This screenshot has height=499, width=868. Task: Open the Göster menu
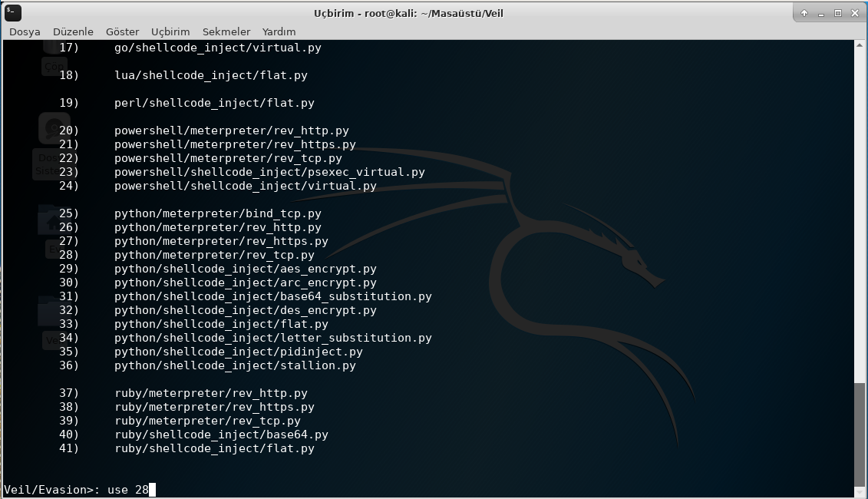(x=122, y=31)
